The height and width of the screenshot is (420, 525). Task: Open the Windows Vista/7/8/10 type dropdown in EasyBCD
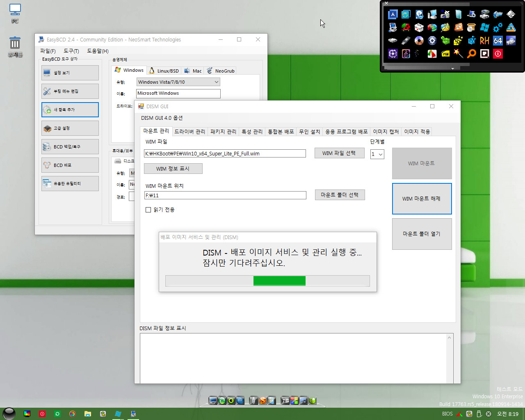click(x=178, y=82)
